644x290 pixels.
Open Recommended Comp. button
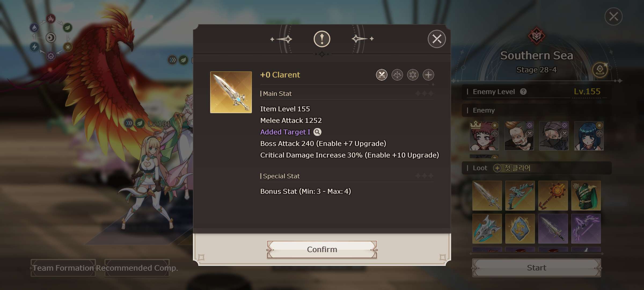point(137,268)
